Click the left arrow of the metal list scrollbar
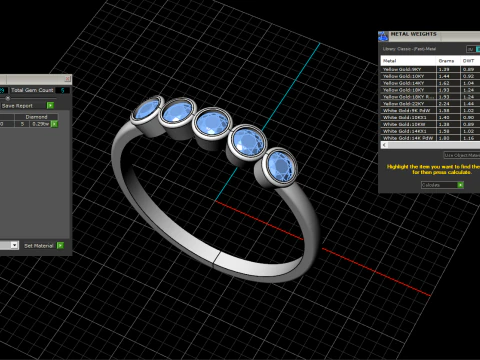 tap(384, 145)
